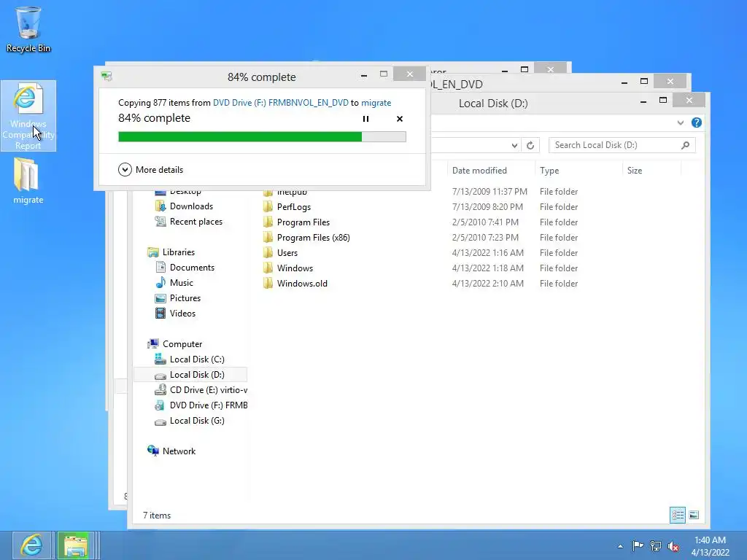The height and width of the screenshot is (560, 747).
Task: Click the copy dialog title bar icon
Action: point(107,76)
